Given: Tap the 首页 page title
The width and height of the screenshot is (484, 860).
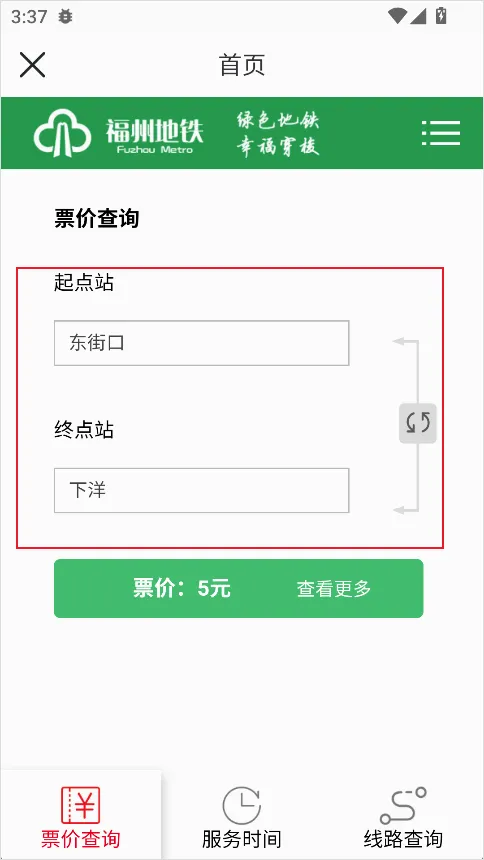Looking at the screenshot, I should coord(242,65).
